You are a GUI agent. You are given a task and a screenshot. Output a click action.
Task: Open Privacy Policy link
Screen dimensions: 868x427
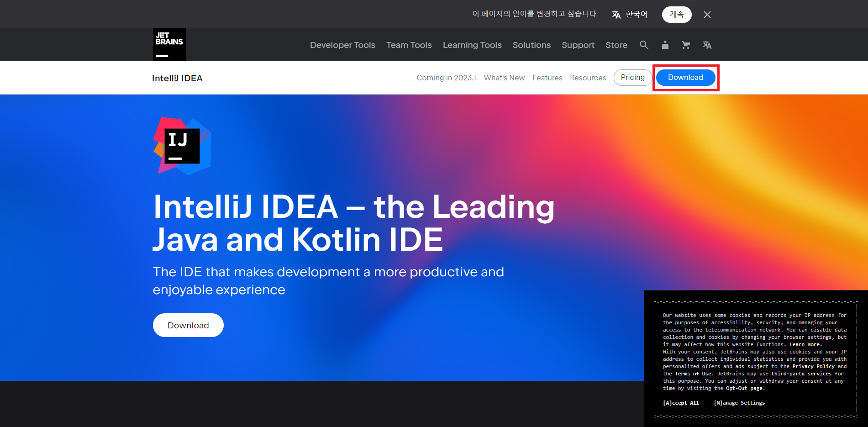[813, 366]
